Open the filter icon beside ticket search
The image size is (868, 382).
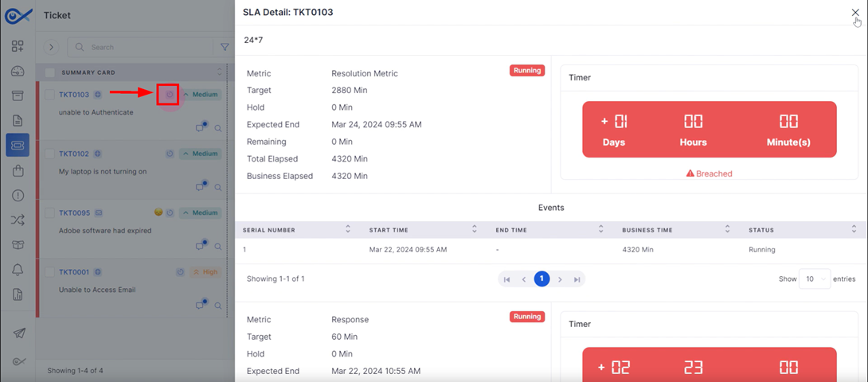pyautogui.click(x=225, y=48)
